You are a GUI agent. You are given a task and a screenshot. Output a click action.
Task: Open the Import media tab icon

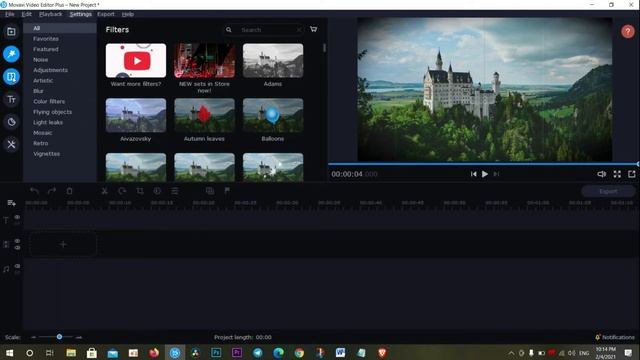click(x=11, y=32)
